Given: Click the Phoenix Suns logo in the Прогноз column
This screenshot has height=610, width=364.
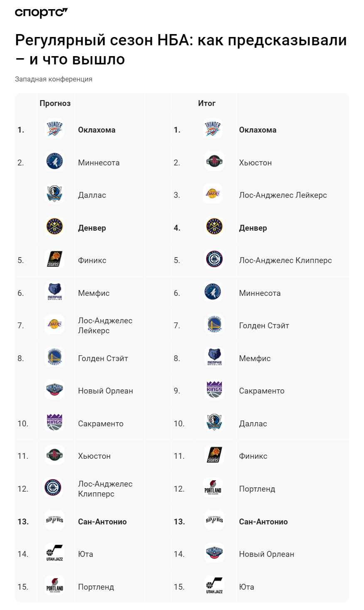Looking at the screenshot, I should pyautogui.click(x=54, y=260).
